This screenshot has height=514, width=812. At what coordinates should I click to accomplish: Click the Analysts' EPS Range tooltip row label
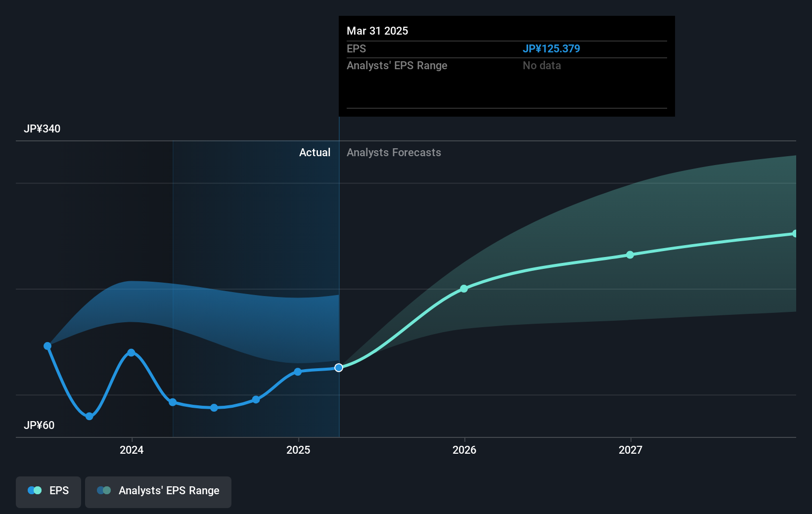pos(397,65)
